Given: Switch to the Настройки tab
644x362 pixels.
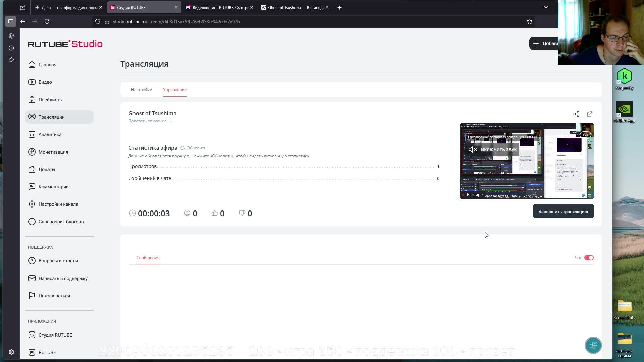Looking at the screenshot, I should 142,90.
